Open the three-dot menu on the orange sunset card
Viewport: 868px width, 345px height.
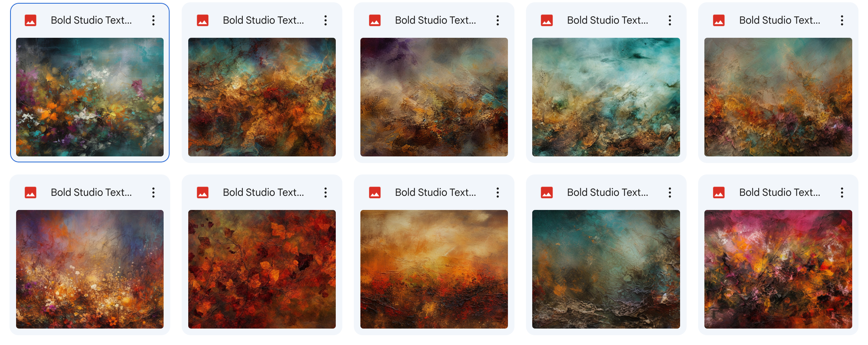(498, 192)
